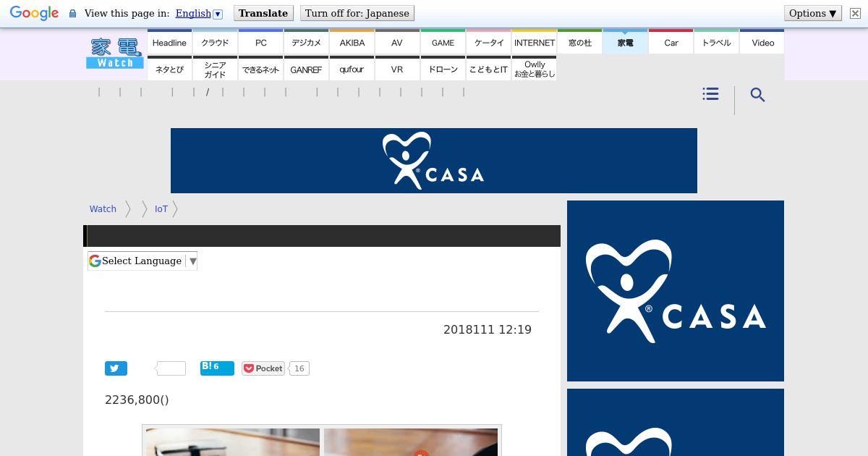Image resolution: width=868 pixels, height=456 pixels.
Task: Click the CASA sidebar square ad
Action: pyautogui.click(x=676, y=291)
